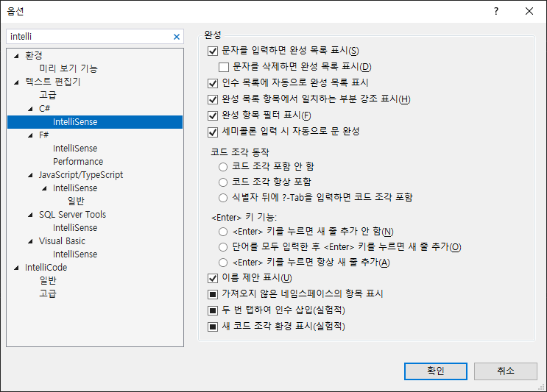Collapse the F# tree node
Image resolution: width=547 pixels, height=392 pixels.
pyautogui.click(x=30, y=135)
